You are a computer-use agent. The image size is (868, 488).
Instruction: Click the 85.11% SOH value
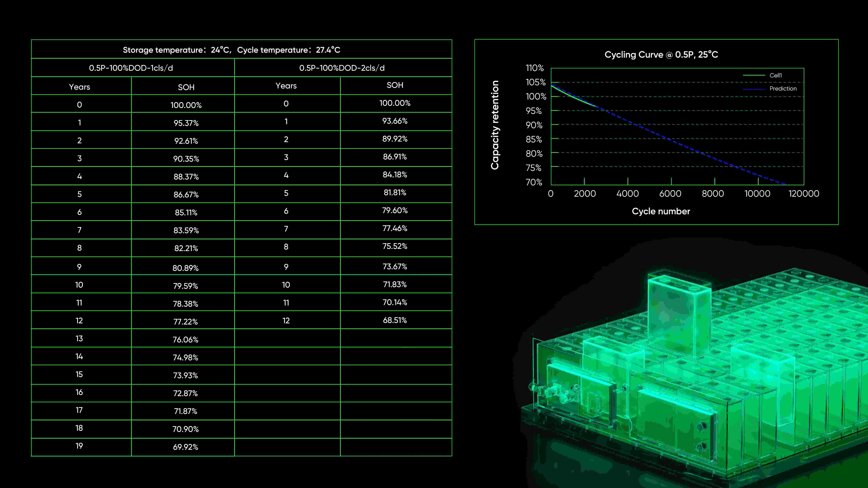[186, 213]
